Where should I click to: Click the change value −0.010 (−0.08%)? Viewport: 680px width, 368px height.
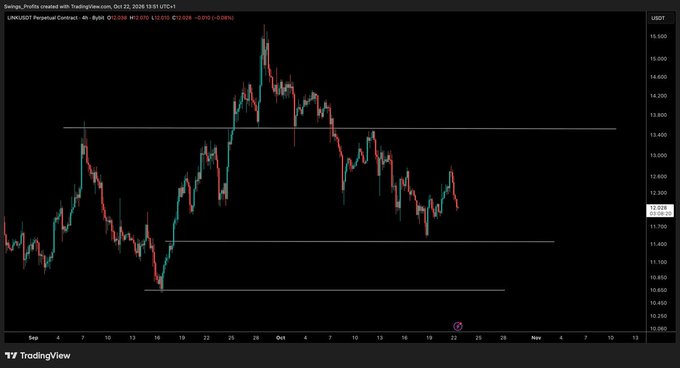pos(214,18)
